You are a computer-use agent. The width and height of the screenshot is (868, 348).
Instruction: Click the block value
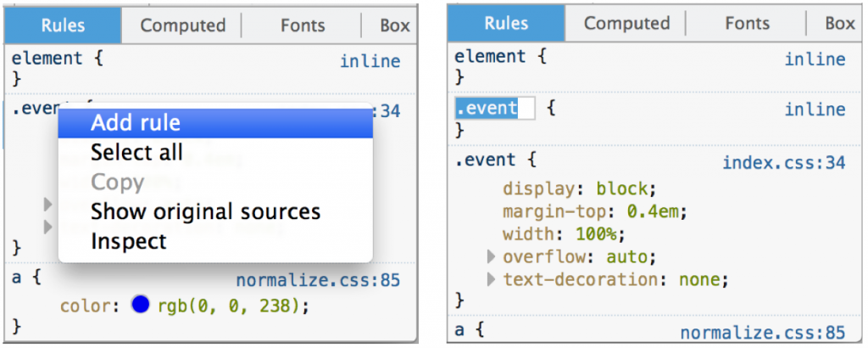click(x=621, y=189)
